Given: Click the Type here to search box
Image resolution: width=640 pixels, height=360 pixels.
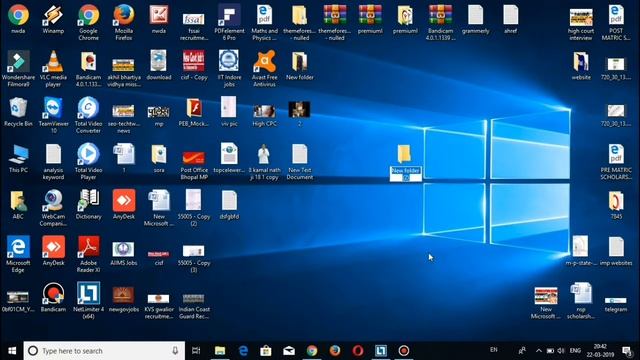Looking at the screenshot, I should [x=104, y=351].
